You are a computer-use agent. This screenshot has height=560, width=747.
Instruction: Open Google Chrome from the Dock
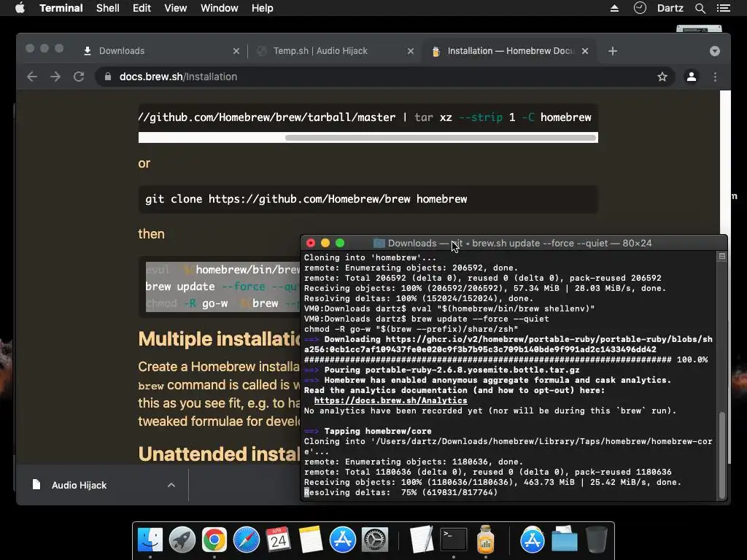point(214,540)
